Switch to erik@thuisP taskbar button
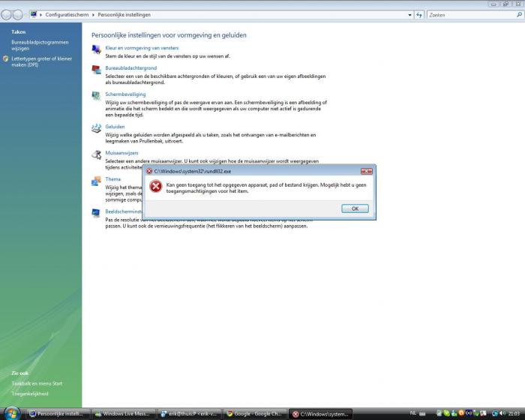525x420 pixels. point(190,414)
